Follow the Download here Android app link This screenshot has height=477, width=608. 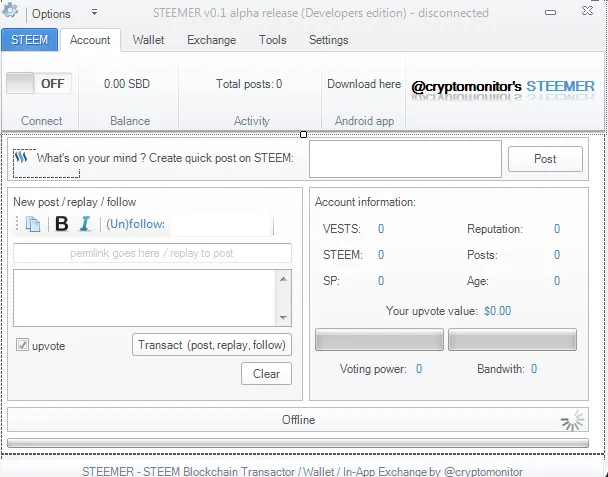(x=364, y=84)
